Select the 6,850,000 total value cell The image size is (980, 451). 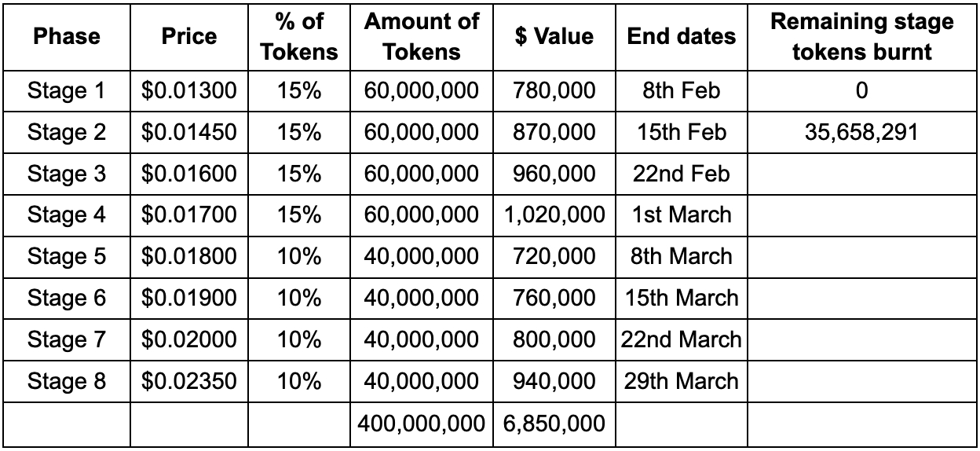[554, 424]
